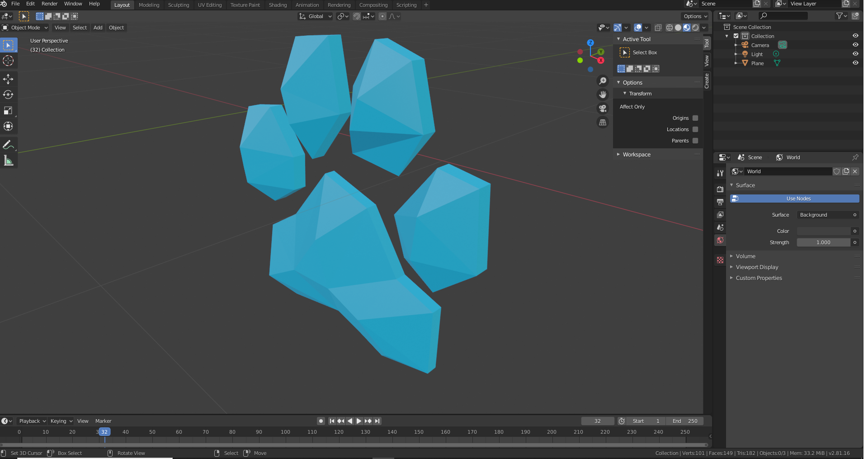Screen dimensions: 868x459
Task: Click the camera view icon in viewport sidebar
Action: point(603,108)
